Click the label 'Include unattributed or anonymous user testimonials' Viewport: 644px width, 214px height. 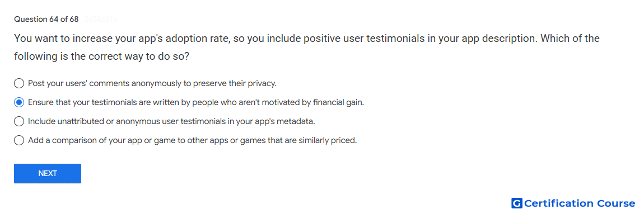(x=172, y=121)
